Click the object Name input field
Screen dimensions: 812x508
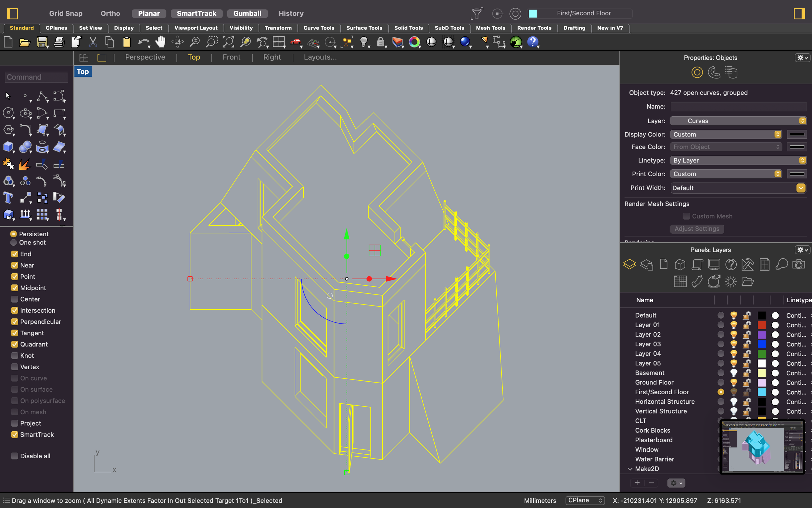[738, 107]
